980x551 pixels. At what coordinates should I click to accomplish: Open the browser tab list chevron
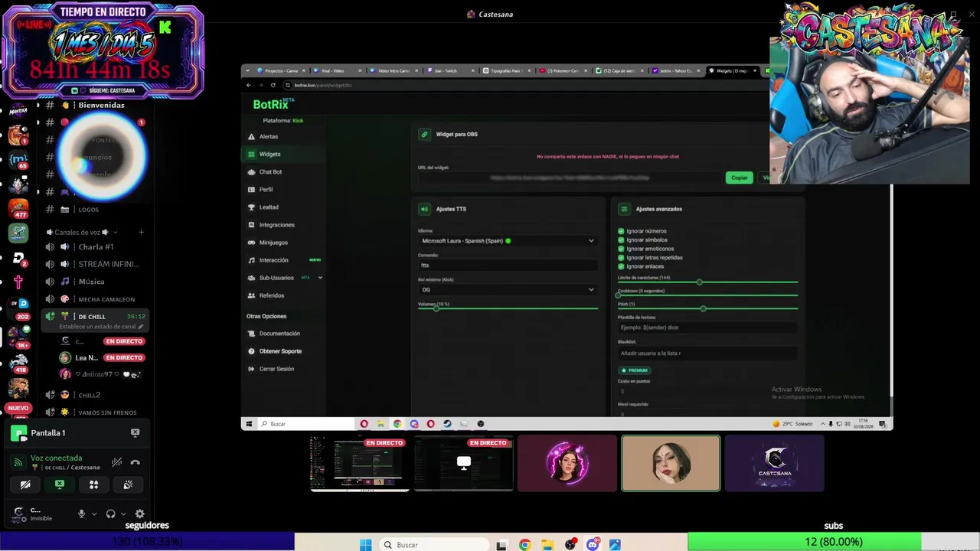click(247, 70)
